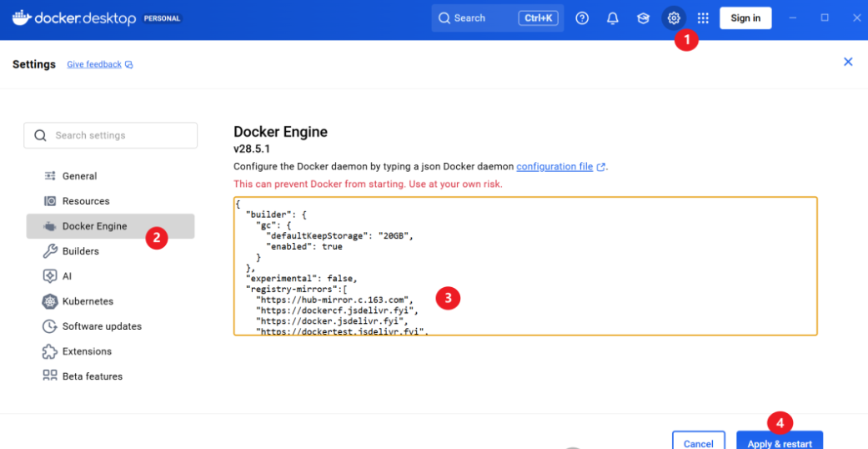Click the "experimental": false line
The height and width of the screenshot is (449, 868).
[x=302, y=278]
